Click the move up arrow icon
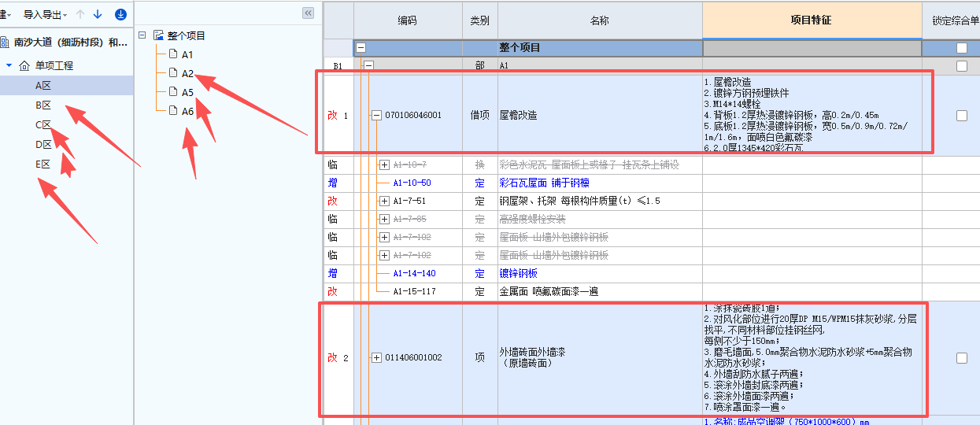Screen dimensions: 980x425 point(80,14)
